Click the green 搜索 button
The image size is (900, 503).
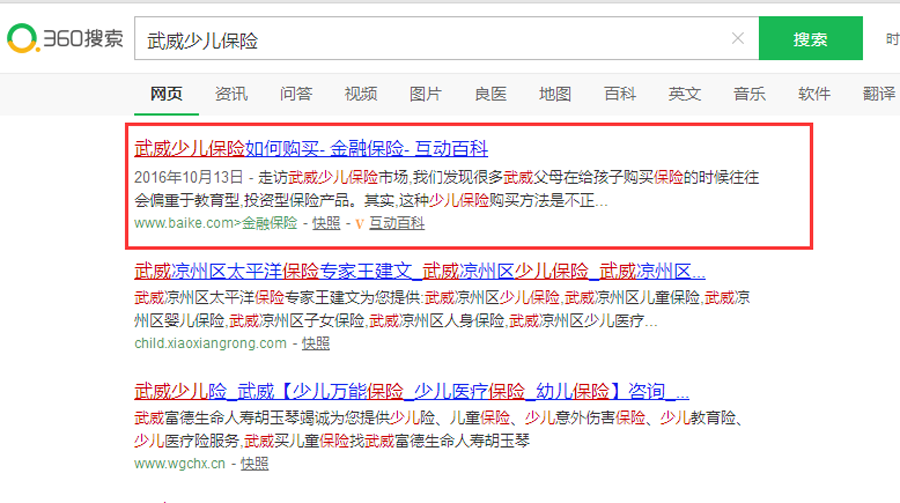coord(810,38)
